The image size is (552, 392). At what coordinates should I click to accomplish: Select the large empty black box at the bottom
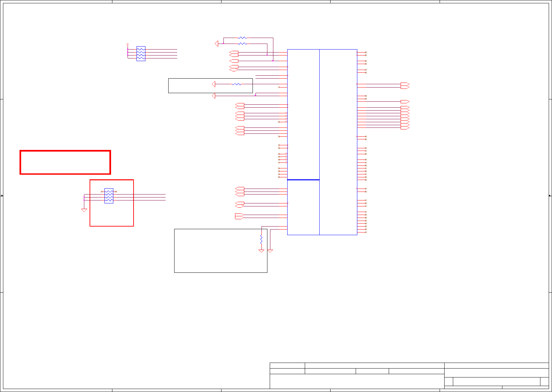click(x=221, y=251)
